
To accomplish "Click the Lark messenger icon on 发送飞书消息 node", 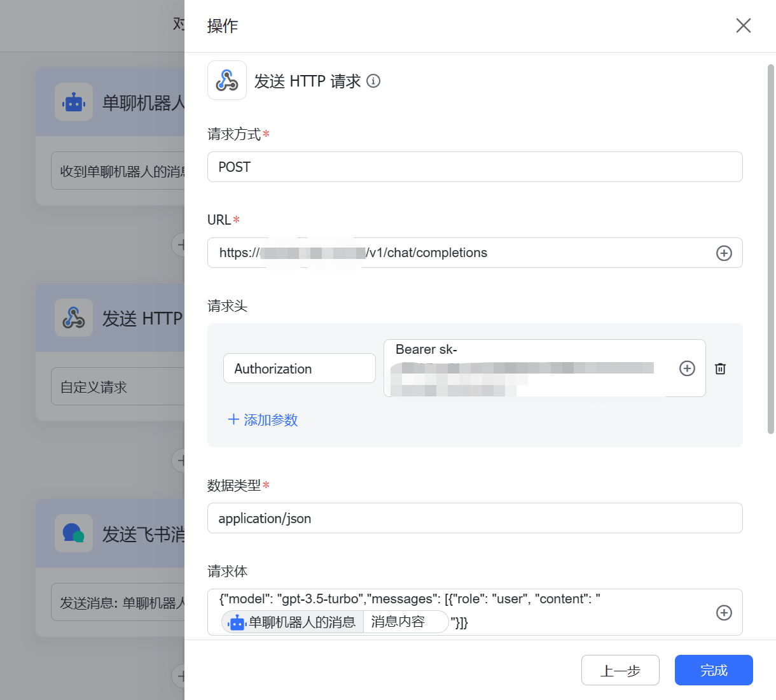I will pyautogui.click(x=74, y=533).
